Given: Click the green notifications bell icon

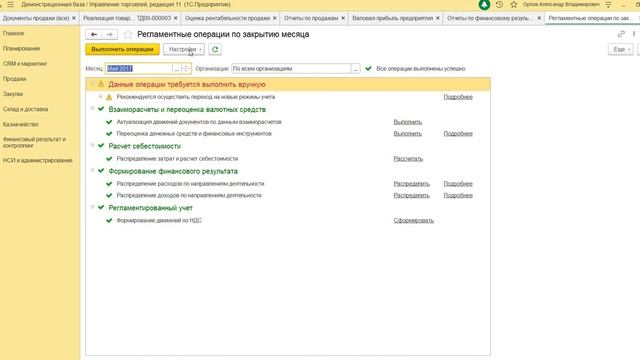Looking at the screenshot, I should [484, 4].
